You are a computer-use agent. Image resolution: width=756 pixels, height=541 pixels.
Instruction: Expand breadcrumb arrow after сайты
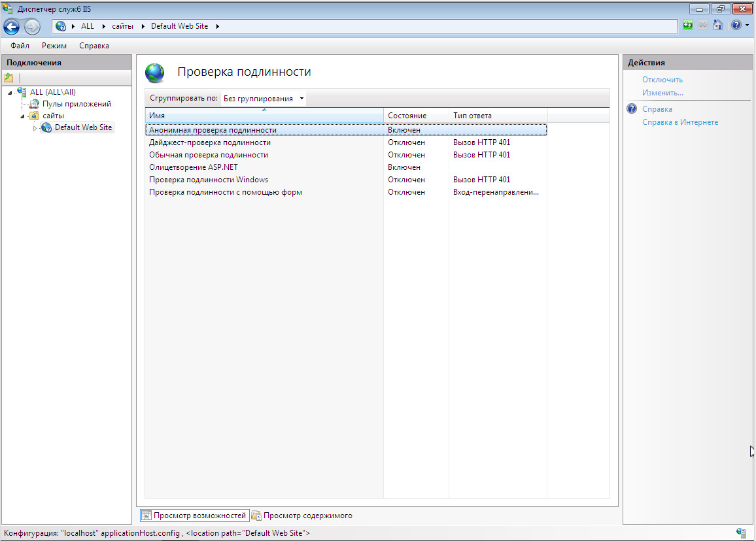point(143,26)
